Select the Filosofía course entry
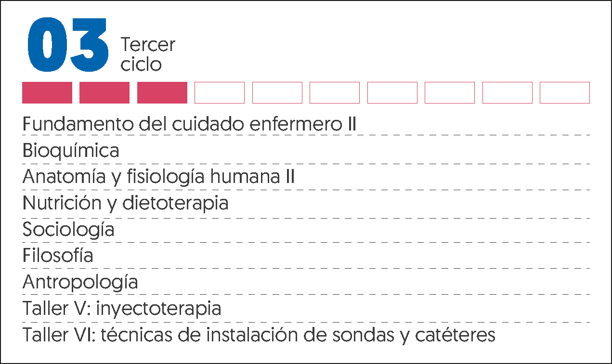This screenshot has height=364, width=612. 58,255
